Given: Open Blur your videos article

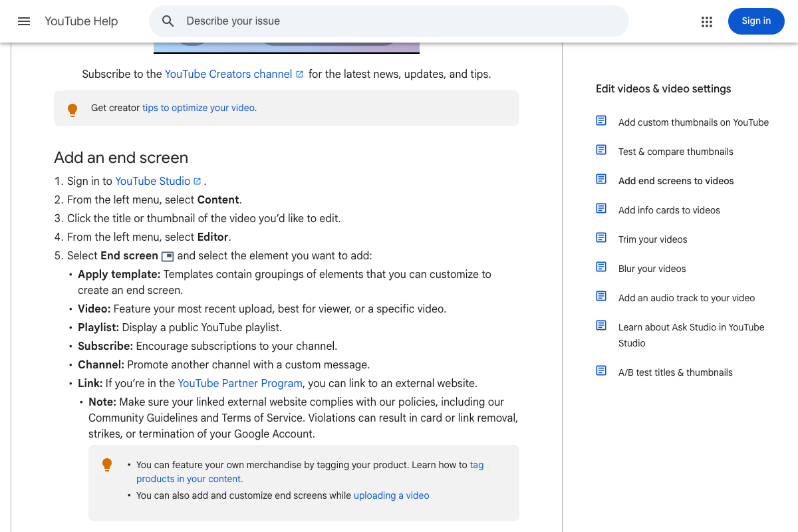Looking at the screenshot, I should (652, 269).
